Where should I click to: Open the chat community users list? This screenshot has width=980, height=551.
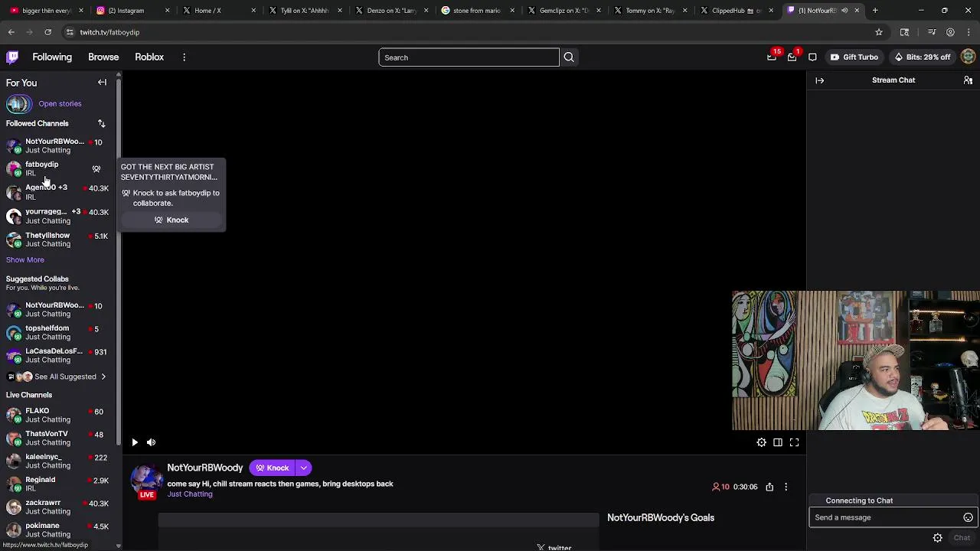(968, 80)
